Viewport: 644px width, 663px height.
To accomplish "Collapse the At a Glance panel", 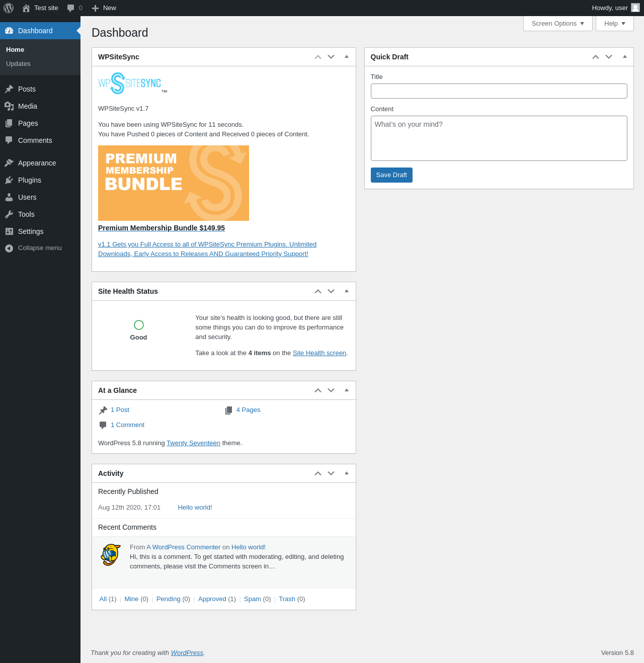I will [347, 390].
